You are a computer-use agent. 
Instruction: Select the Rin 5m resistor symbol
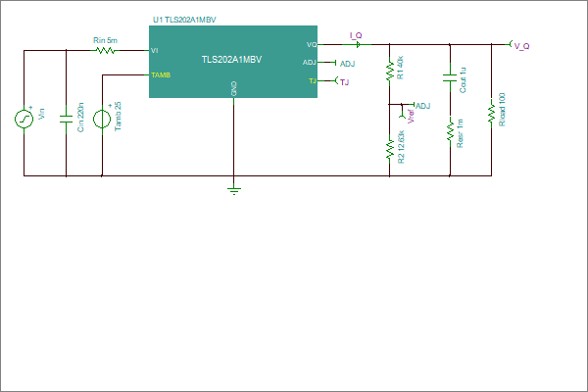coord(106,50)
